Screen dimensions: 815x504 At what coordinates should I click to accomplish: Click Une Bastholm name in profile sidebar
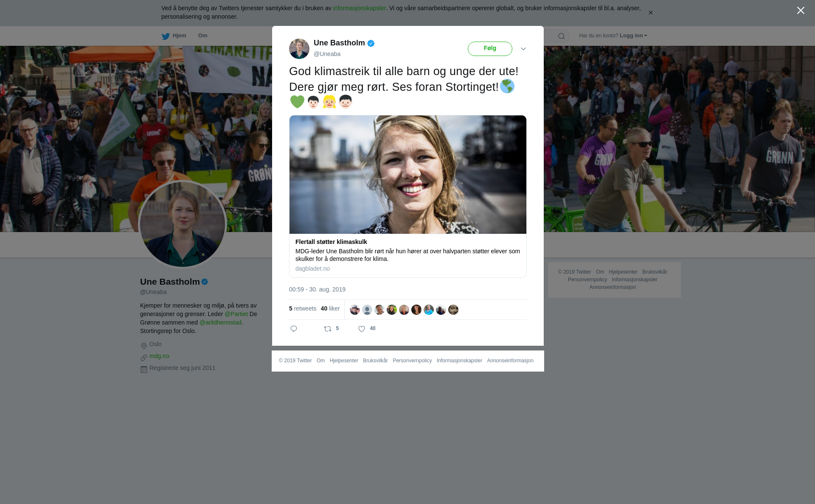(170, 282)
